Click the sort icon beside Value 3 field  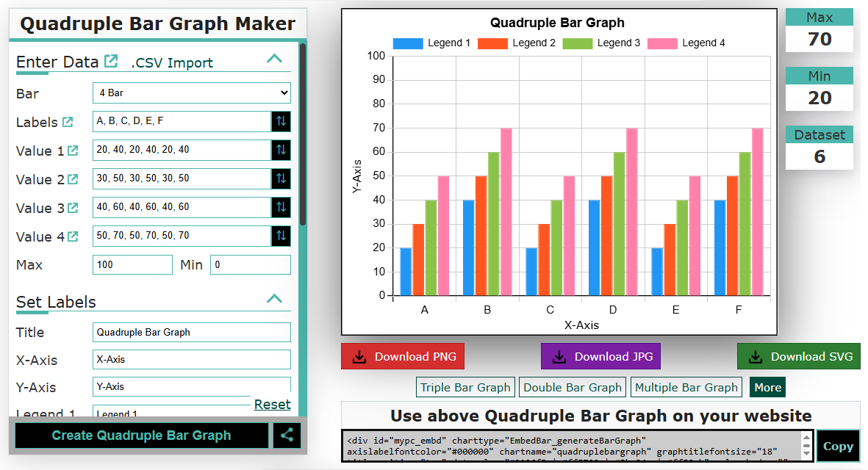click(x=281, y=207)
